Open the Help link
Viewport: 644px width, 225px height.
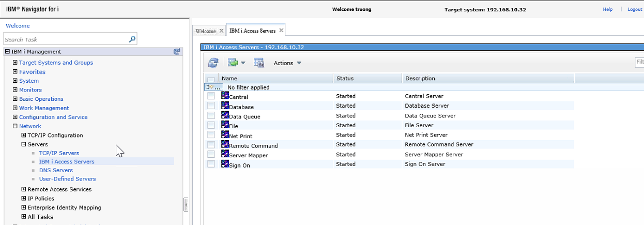tap(607, 9)
